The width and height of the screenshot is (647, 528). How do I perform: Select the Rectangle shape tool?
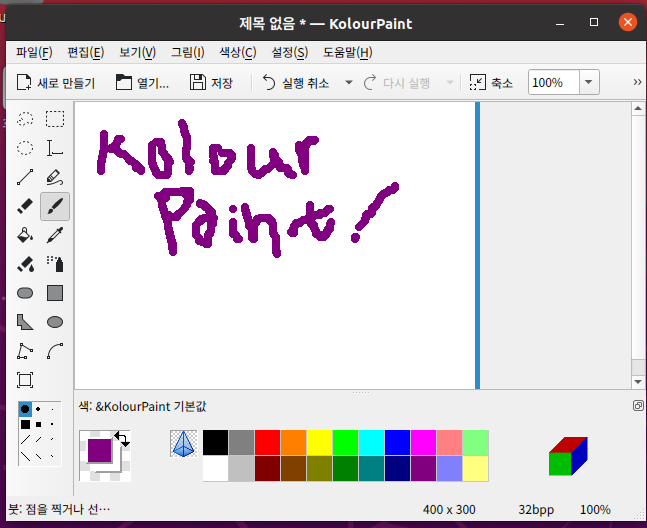point(55,293)
